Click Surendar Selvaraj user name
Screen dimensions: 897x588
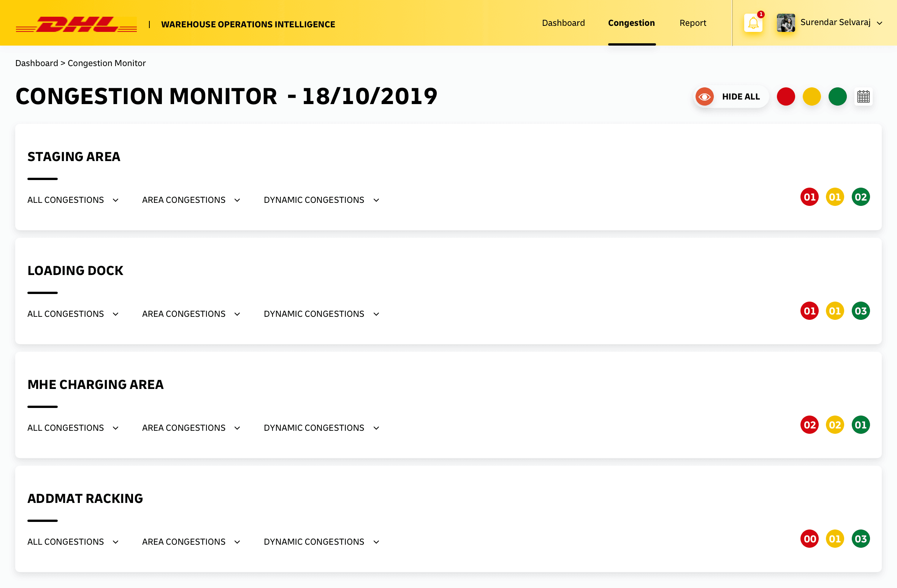835,22
